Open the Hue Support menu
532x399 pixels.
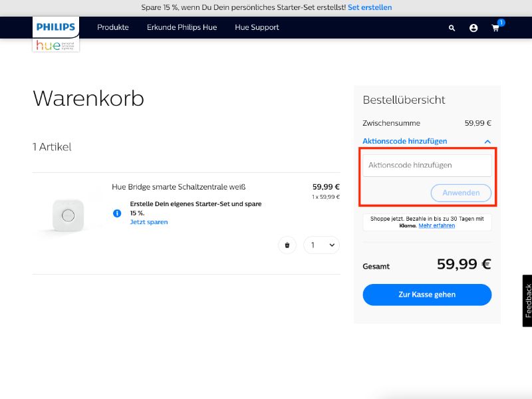257,27
